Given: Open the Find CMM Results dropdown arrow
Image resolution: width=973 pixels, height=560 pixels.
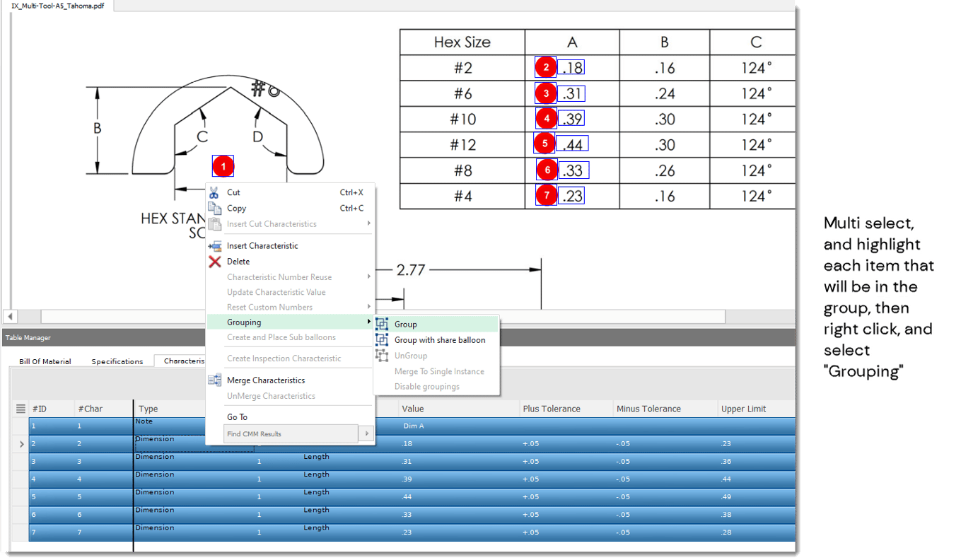Looking at the screenshot, I should [x=367, y=433].
